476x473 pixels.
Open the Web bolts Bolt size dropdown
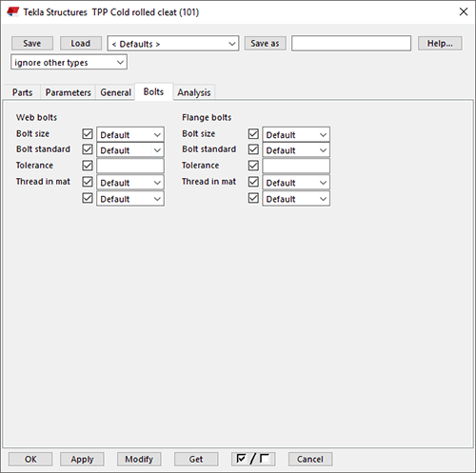130,134
